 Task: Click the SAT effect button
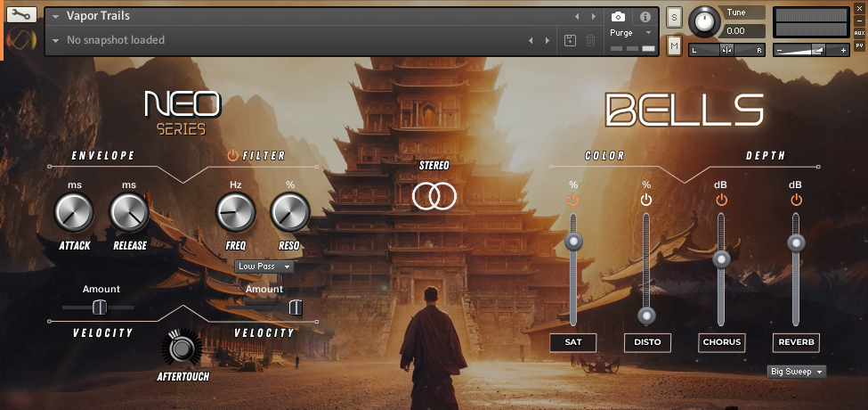[573, 342]
